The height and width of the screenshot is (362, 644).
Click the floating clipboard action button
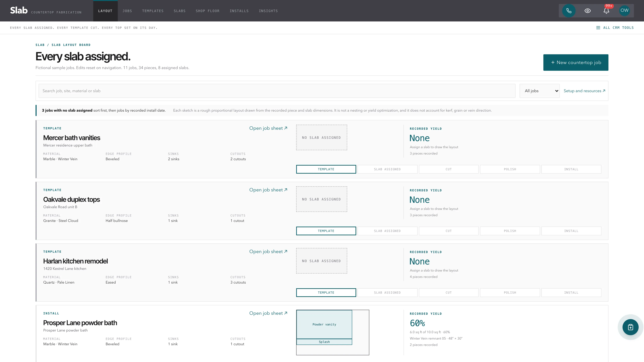coord(630,327)
